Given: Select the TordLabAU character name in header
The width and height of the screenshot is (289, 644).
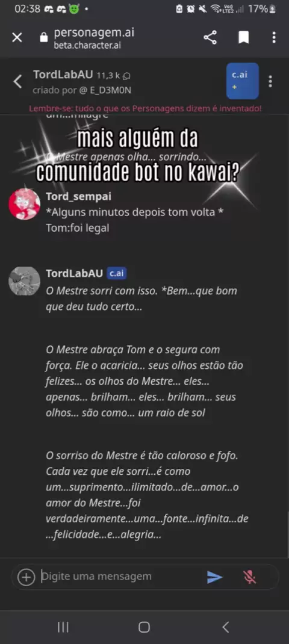Looking at the screenshot, I should [63, 75].
